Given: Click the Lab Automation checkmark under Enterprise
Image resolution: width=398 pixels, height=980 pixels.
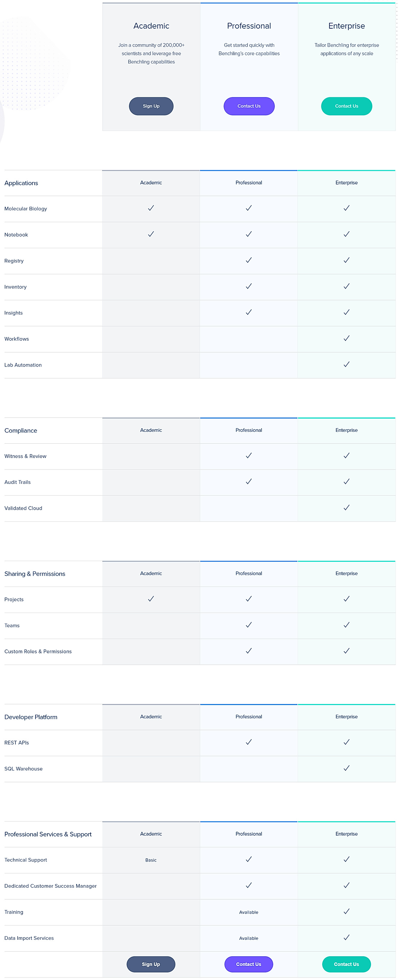Looking at the screenshot, I should pyautogui.click(x=346, y=364).
